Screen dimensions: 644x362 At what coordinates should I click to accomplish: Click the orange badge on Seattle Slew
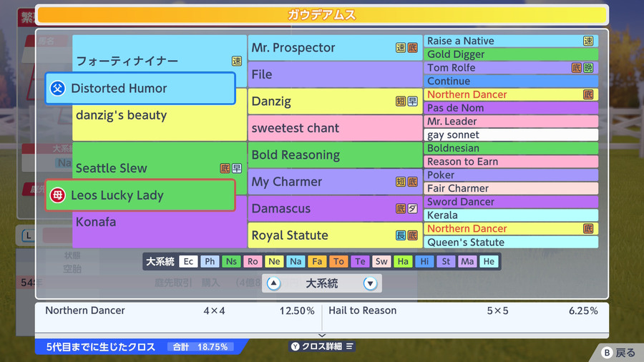[225, 168]
